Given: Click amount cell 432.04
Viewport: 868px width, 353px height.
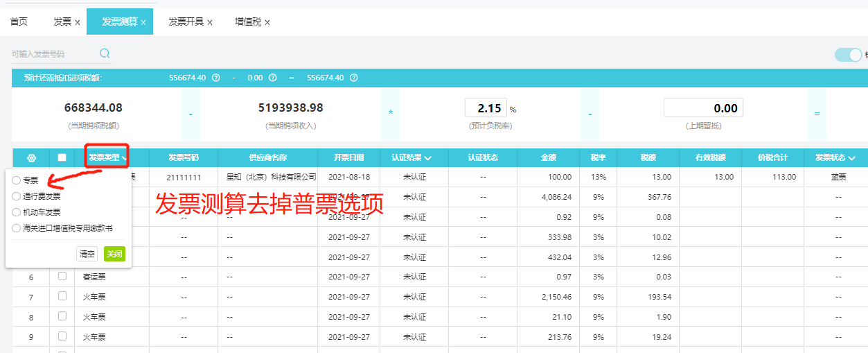Looking at the screenshot, I should tap(549, 257).
